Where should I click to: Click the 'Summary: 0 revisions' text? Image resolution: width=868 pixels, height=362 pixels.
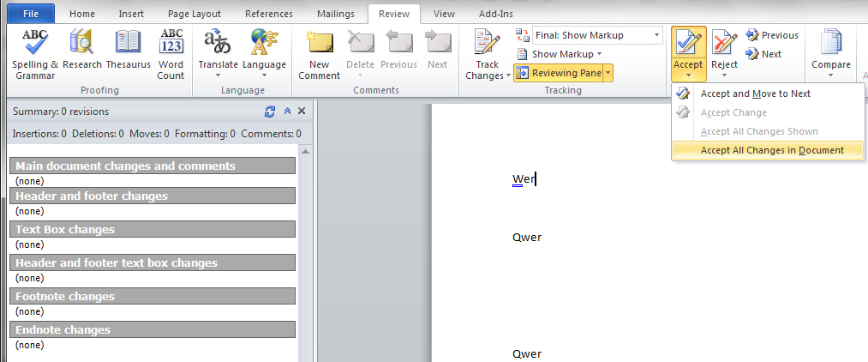point(61,112)
